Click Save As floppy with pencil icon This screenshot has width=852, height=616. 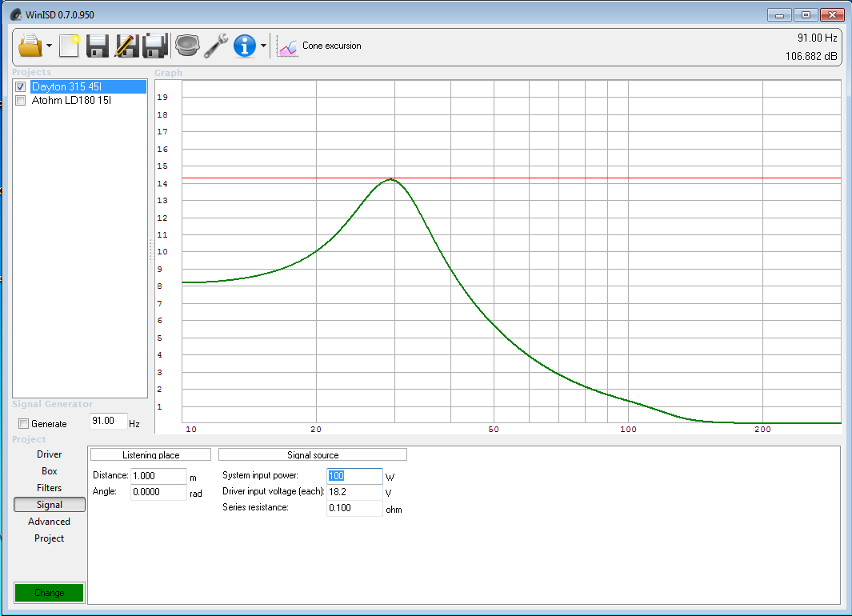tap(126, 46)
